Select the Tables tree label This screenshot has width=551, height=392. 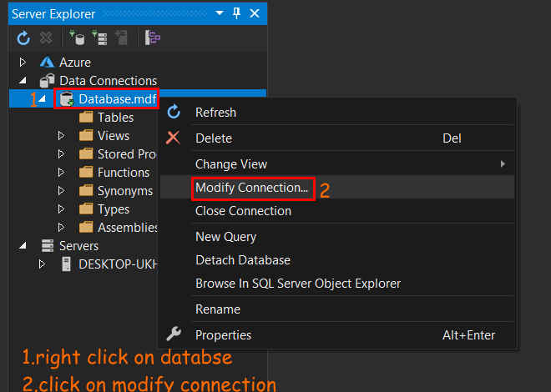[x=115, y=118]
